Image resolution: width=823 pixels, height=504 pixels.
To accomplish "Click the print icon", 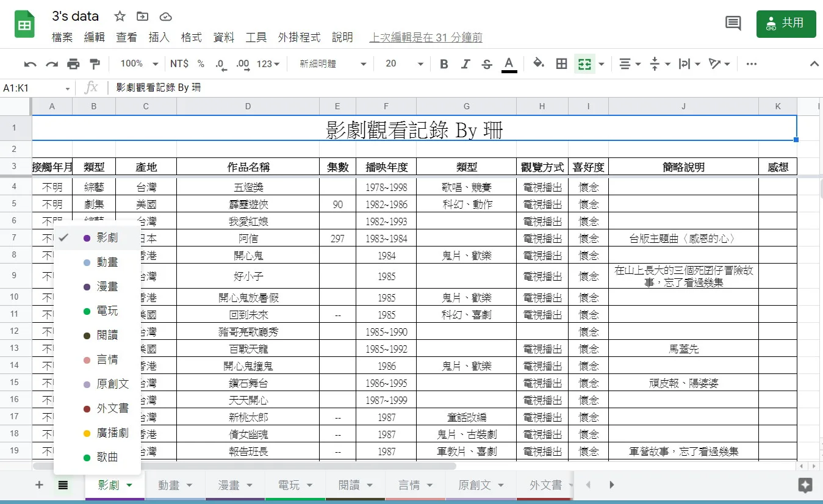I will (x=73, y=64).
